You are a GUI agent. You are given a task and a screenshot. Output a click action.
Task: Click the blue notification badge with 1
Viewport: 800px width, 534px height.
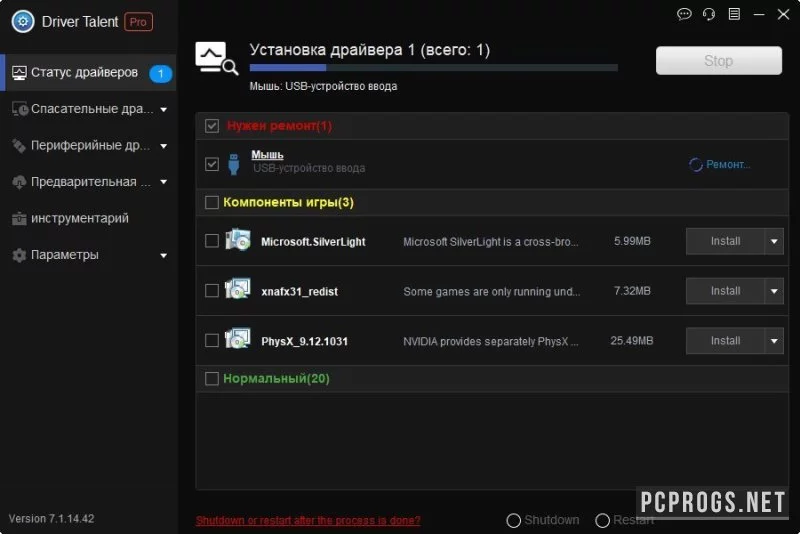click(161, 73)
